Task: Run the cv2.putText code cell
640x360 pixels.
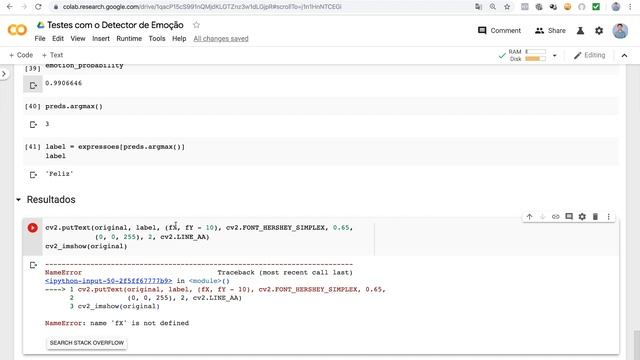Action: (33, 228)
